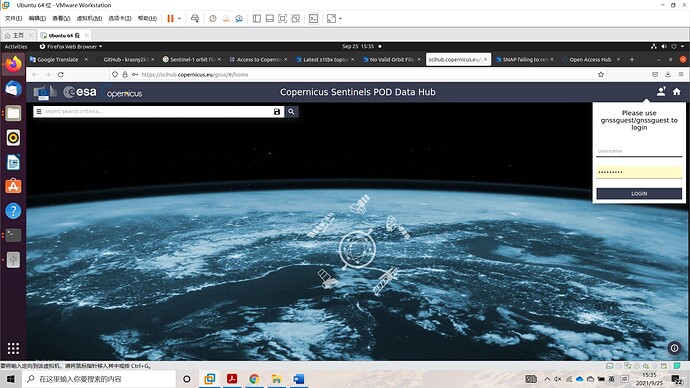Open the Files manager in the dock

point(13,113)
